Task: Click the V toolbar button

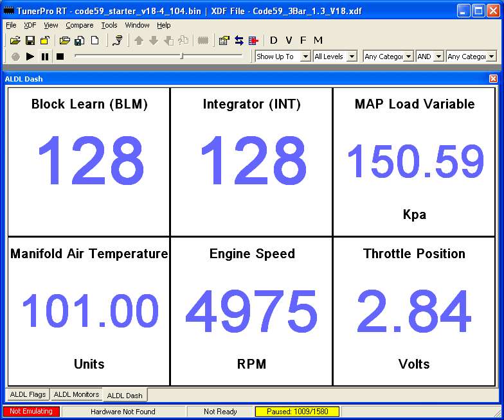Action: click(x=289, y=40)
